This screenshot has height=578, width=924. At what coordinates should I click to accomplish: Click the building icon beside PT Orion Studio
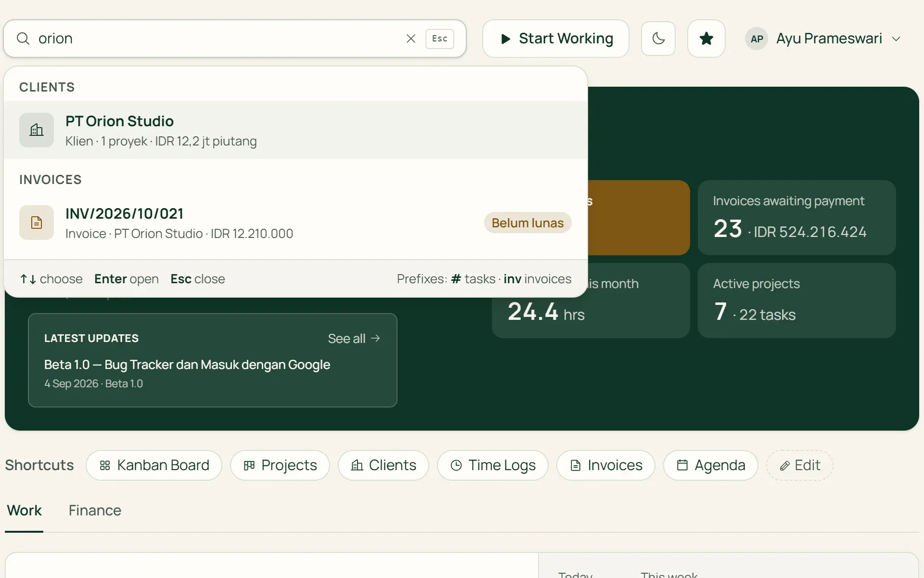37,130
